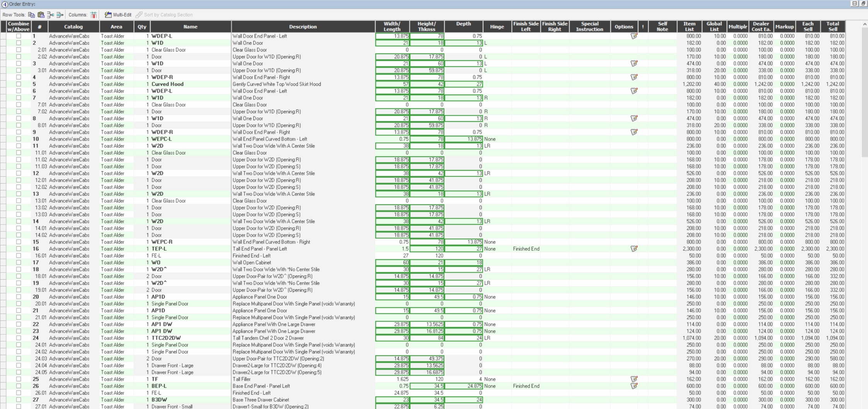
Task: Open the Columns chooser icon
Action: (x=94, y=15)
